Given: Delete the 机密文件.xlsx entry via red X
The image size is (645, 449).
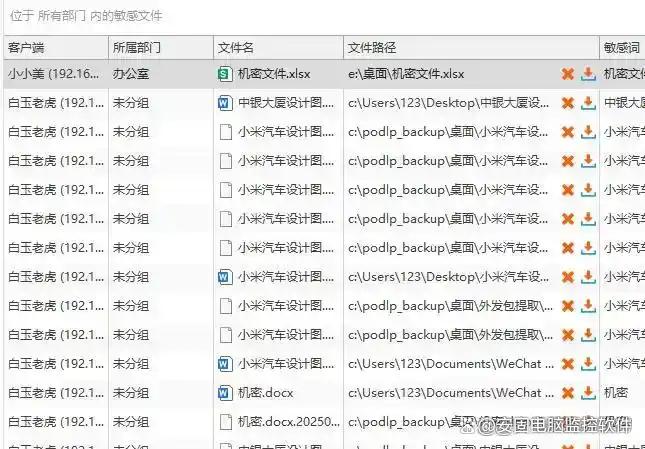Looking at the screenshot, I should 568,74.
